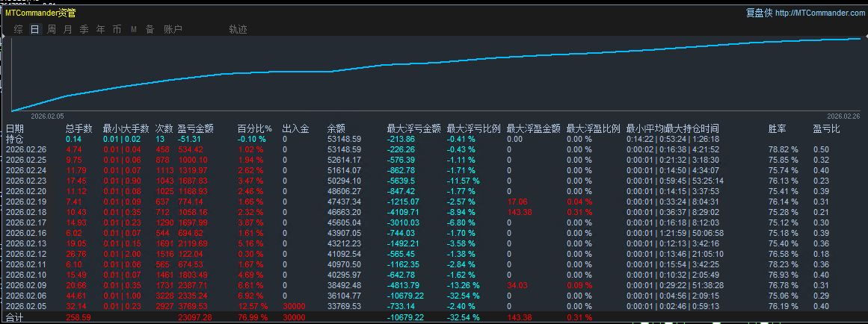The image size is (868, 324).
Task: Switch to the 综 summary tab
Action: click(x=18, y=29)
